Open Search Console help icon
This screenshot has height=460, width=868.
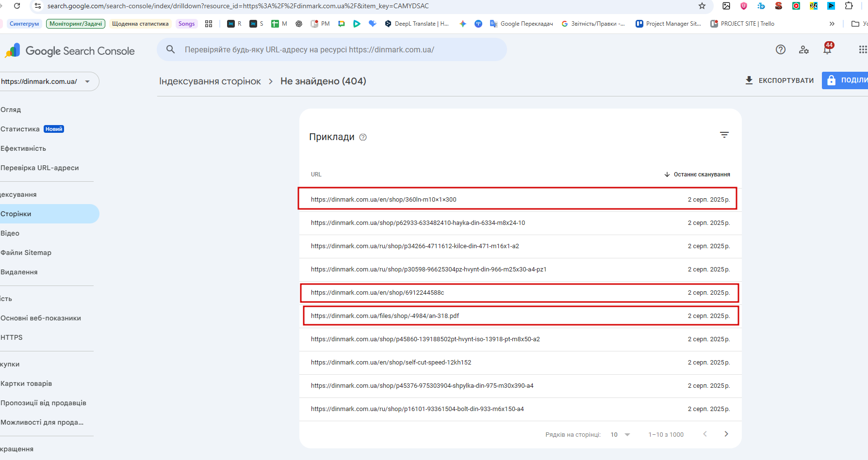point(781,49)
